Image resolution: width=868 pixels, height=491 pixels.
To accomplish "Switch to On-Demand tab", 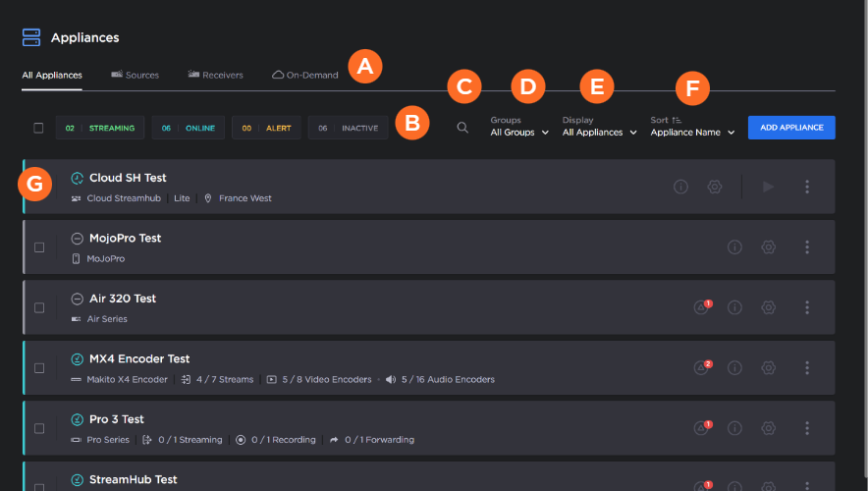I will pyautogui.click(x=305, y=75).
